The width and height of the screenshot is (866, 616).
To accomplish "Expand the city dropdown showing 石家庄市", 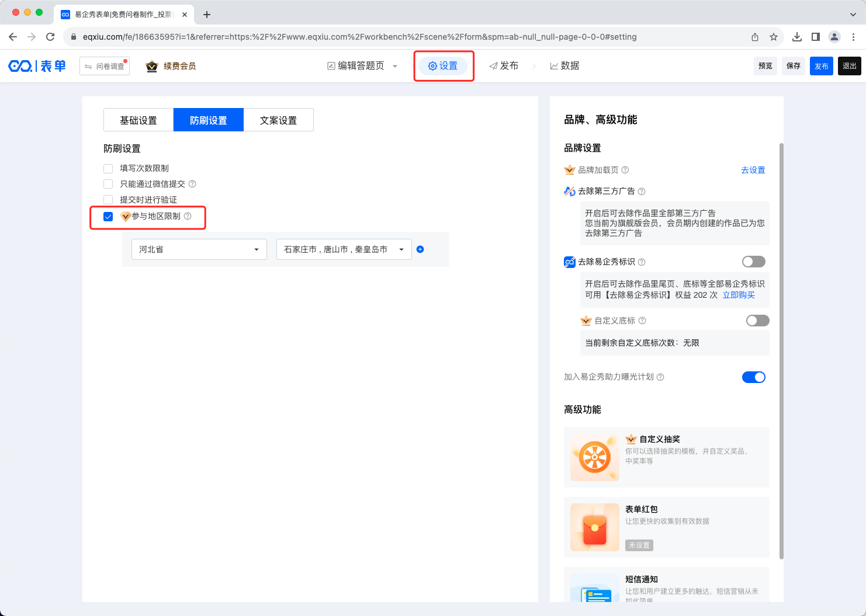I will point(344,249).
